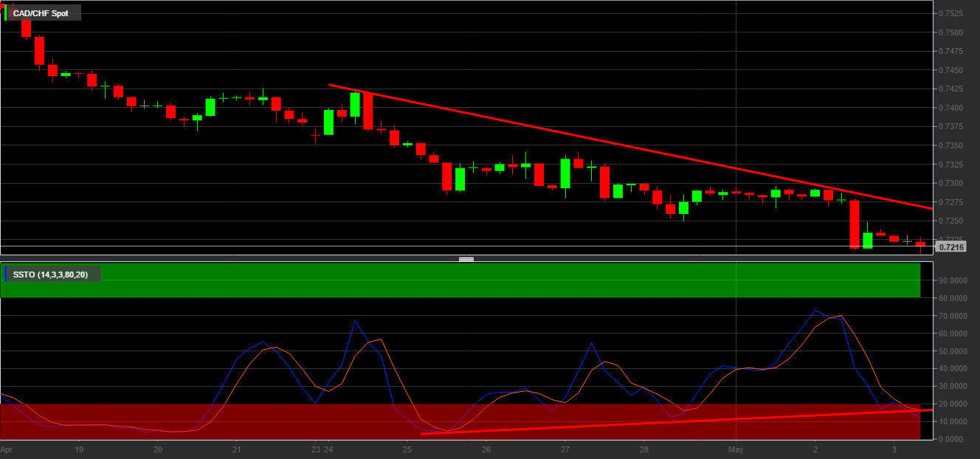Click the 80.0000 stochastic axis label
This screenshot has width=980, height=459.
953,298
